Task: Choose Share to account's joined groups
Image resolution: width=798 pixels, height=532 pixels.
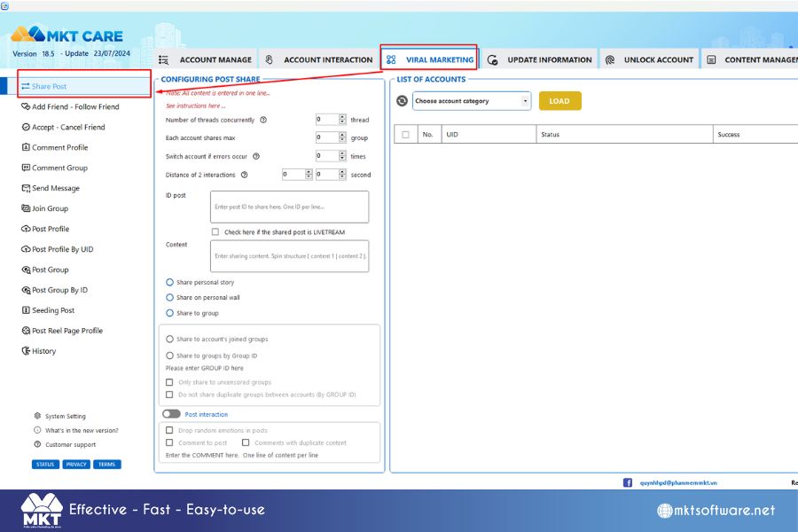Action: [x=170, y=339]
